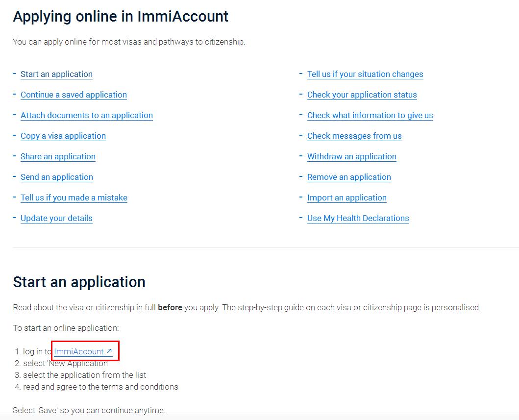This screenshot has height=420, width=519.
Task: Click Withdraw an application link
Action: 351,156
